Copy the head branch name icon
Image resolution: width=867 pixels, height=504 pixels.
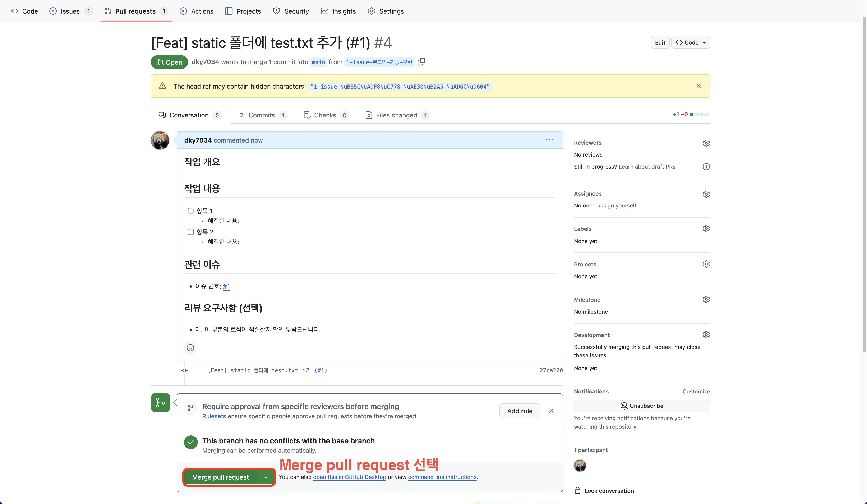click(x=421, y=62)
